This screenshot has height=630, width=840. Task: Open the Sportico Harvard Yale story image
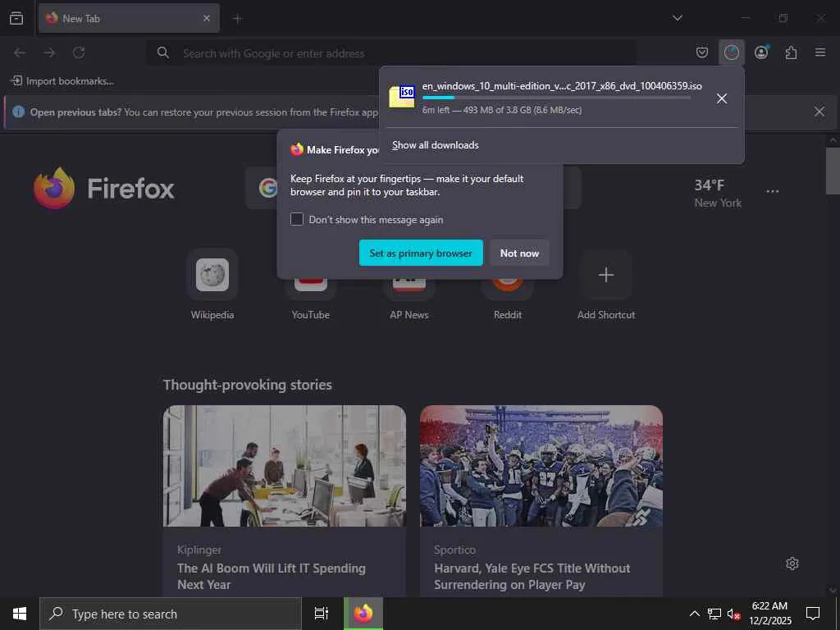[x=541, y=466]
